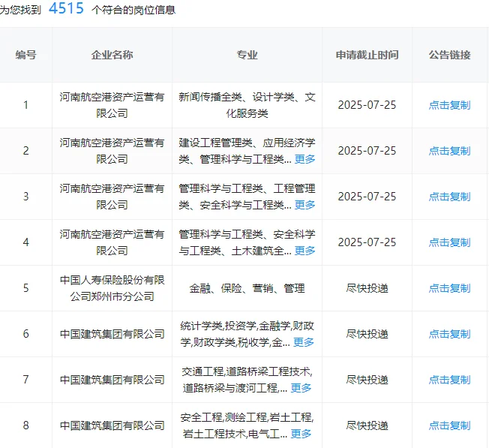This screenshot has width=489, height=448.
Task: Click 点击复制 link in row 6
Action: click(449, 334)
